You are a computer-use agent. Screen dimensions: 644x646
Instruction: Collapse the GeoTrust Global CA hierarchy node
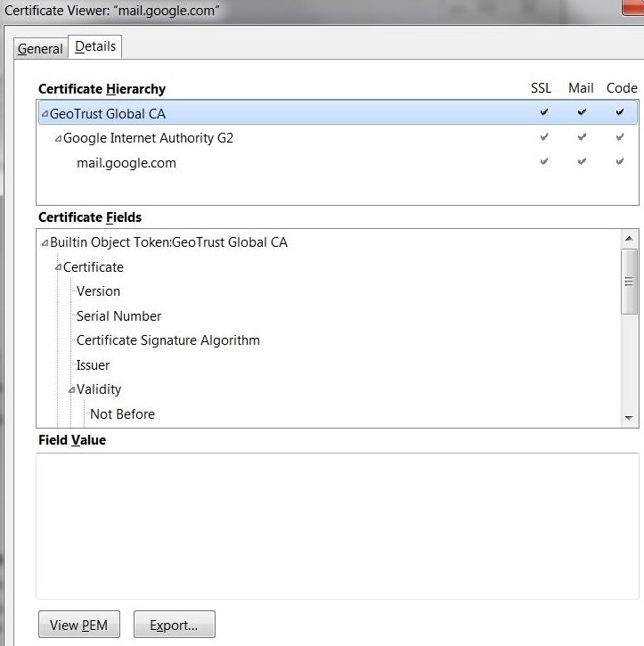click(45, 114)
